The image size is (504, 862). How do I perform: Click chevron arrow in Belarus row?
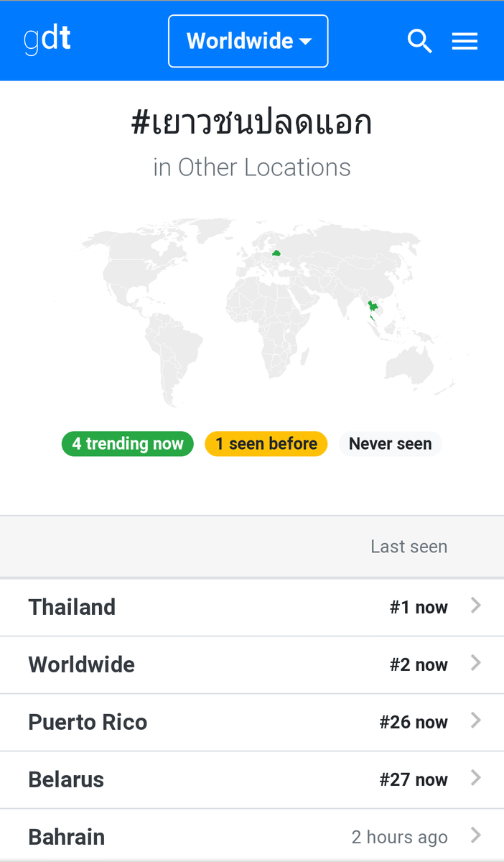[x=475, y=779]
